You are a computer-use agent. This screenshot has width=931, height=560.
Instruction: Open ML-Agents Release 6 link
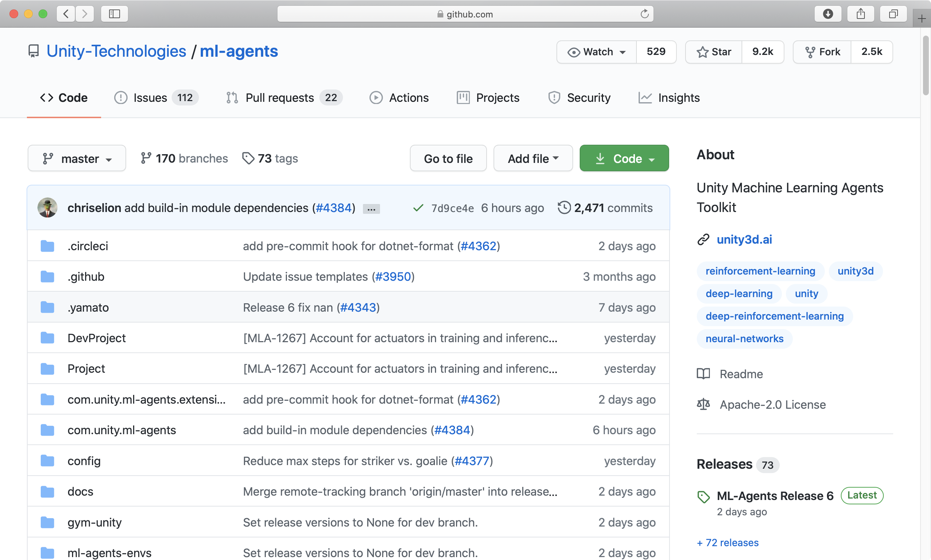(775, 496)
